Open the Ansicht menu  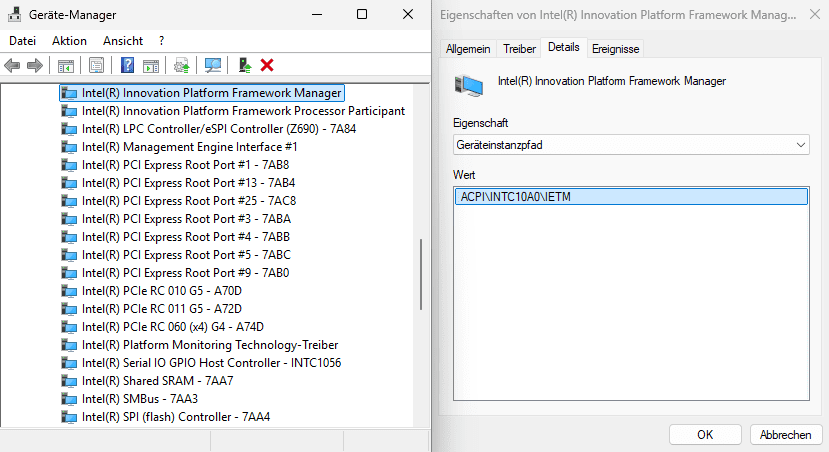click(x=122, y=41)
